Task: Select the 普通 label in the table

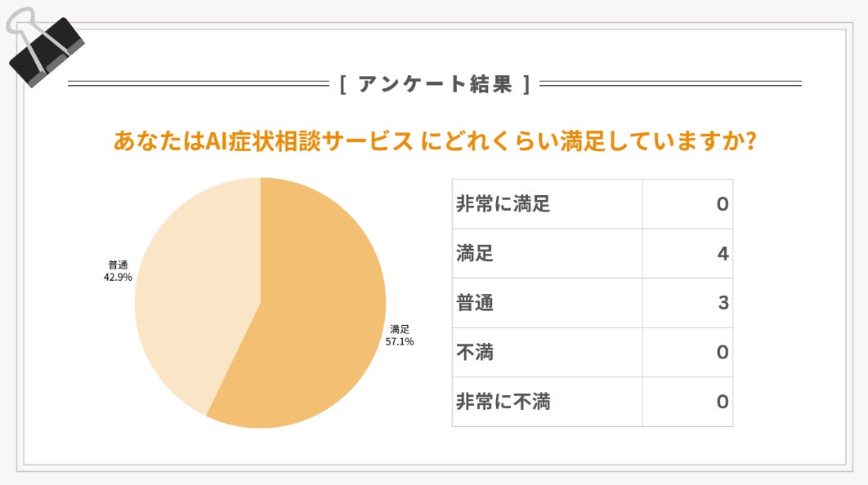Action: point(475,303)
